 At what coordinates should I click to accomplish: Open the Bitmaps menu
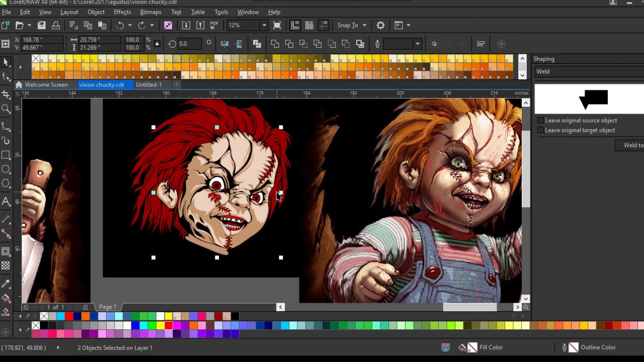pyautogui.click(x=150, y=12)
